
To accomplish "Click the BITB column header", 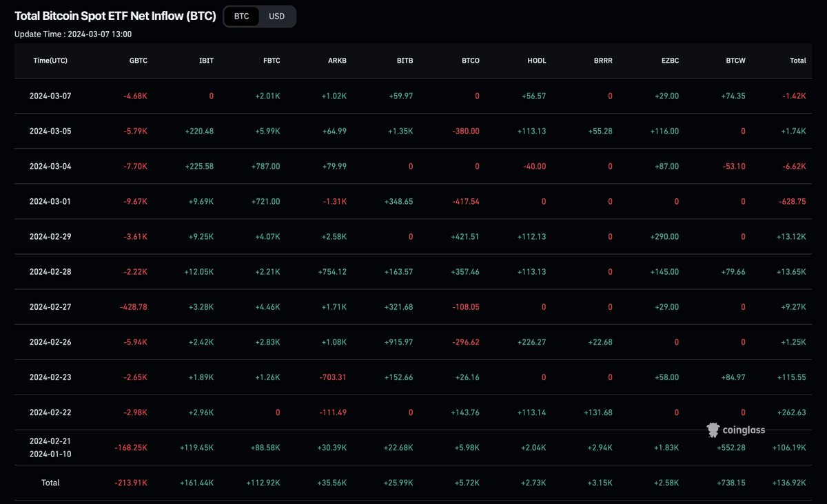I will coord(405,61).
